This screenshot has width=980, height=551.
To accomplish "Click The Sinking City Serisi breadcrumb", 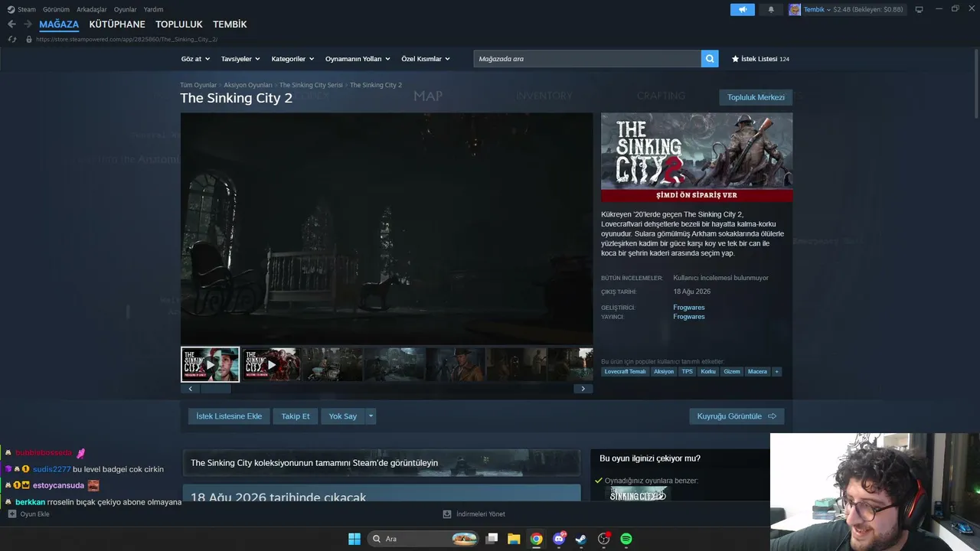I will coord(311,85).
